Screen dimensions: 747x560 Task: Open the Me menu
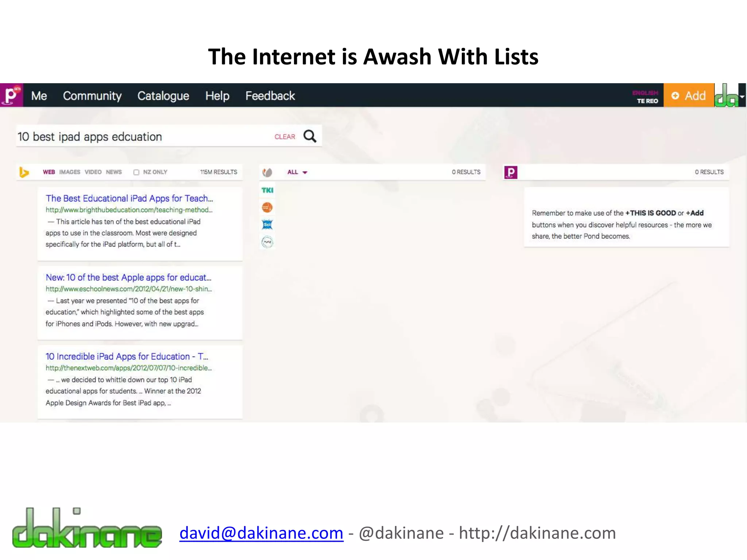(39, 96)
